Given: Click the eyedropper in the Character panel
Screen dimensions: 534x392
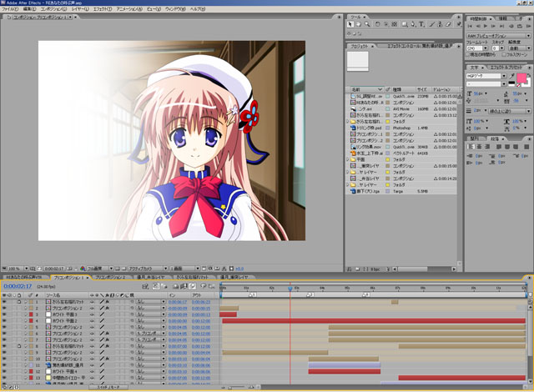Looking at the screenshot, I should pyautogui.click(x=511, y=76).
